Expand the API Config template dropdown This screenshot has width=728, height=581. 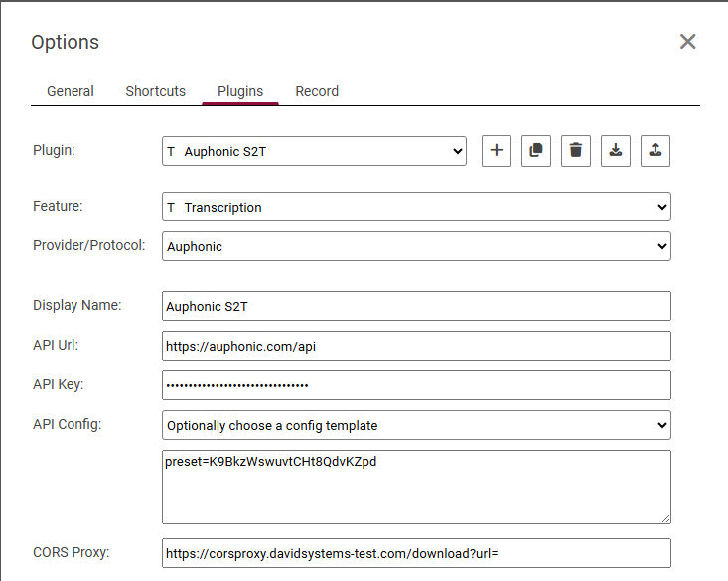pyautogui.click(x=416, y=425)
